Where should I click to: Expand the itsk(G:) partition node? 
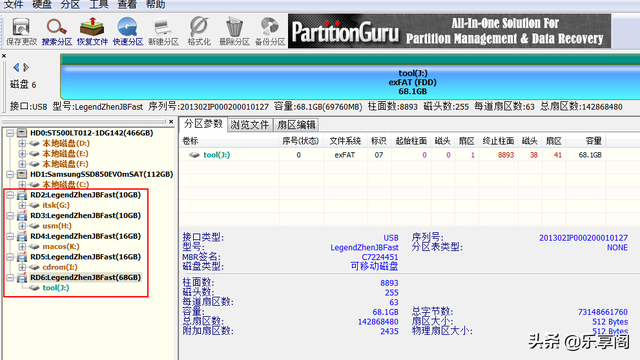(x=22, y=205)
